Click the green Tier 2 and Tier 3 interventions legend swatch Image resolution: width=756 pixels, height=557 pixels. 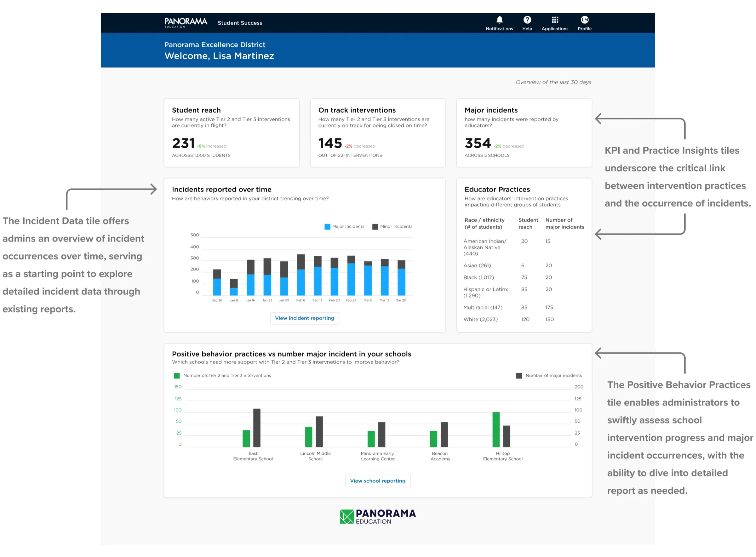[176, 376]
